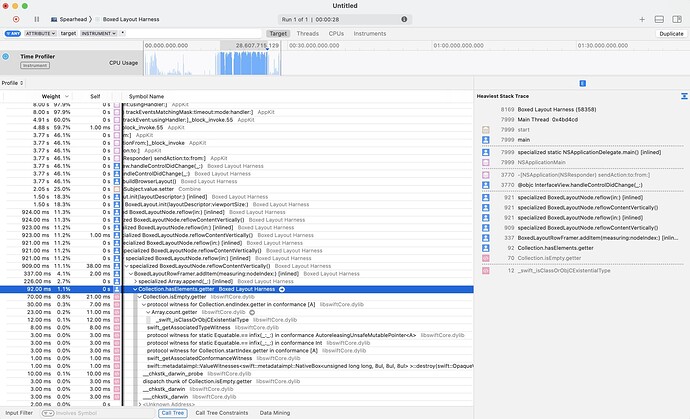This screenshot has height=419, width=690.
Task: Expand the specialized Array.append row
Action: click(136, 282)
